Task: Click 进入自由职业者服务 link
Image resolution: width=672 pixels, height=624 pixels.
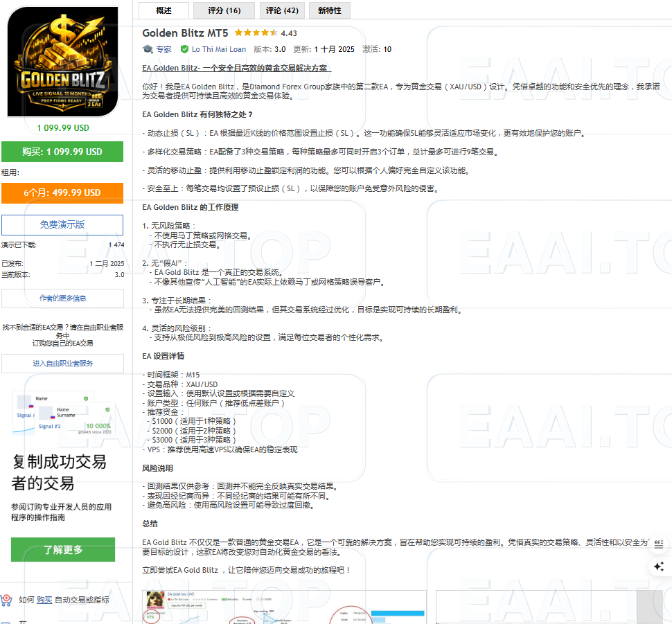Action: 62,363
